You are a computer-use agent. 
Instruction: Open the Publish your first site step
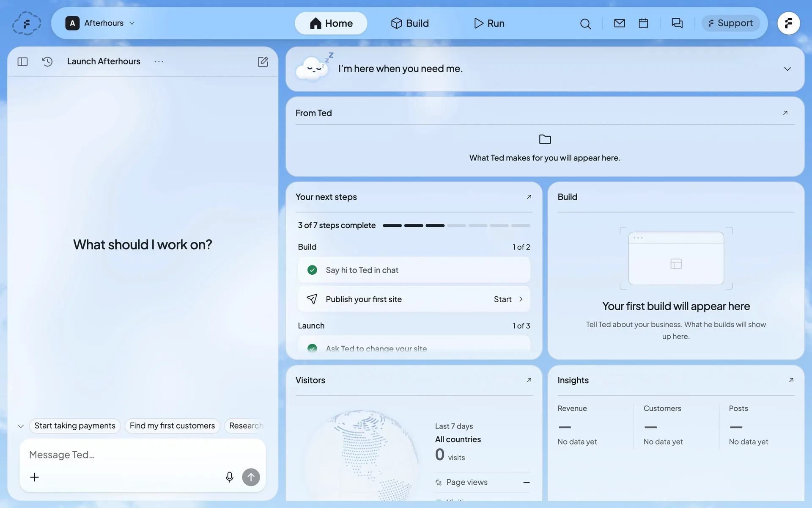[x=414, y=299]
